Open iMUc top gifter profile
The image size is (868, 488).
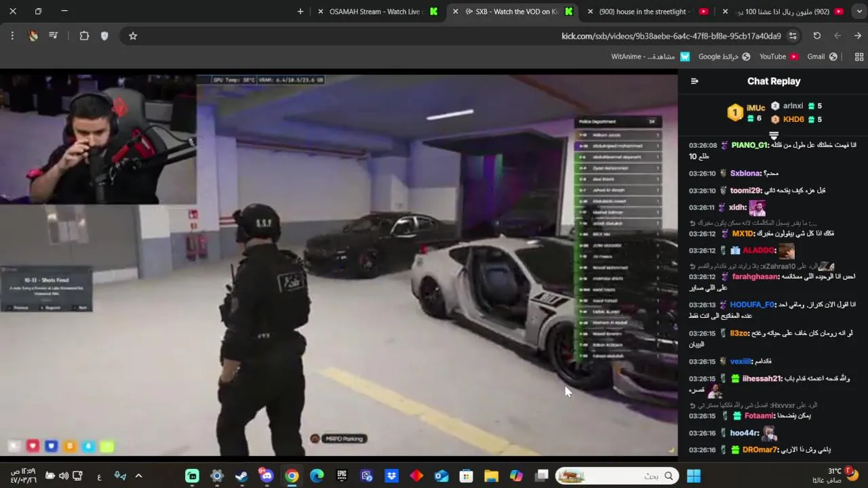coord(747,113)
